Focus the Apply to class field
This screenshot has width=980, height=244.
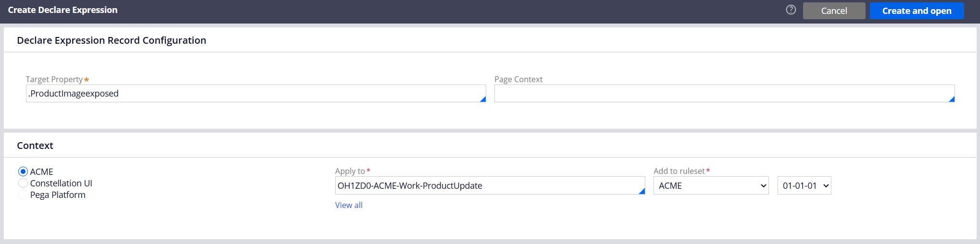click(490, 185)
